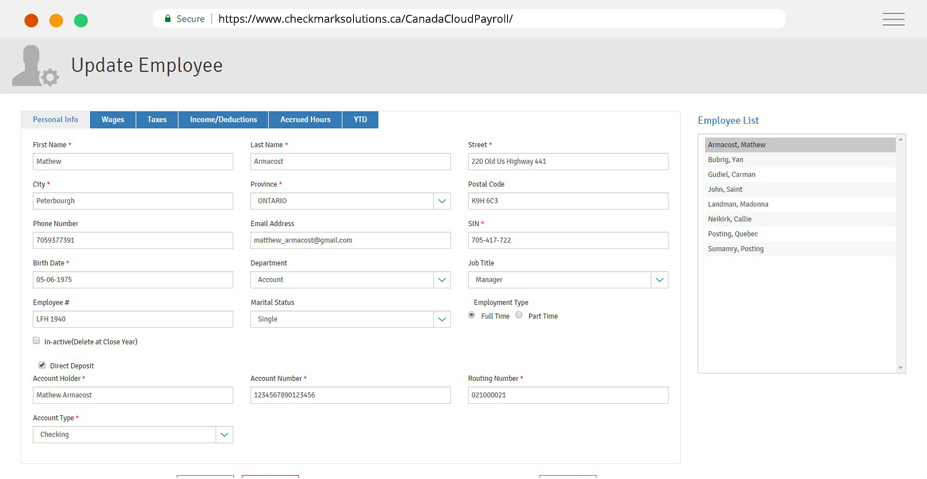Open the Income/Deductions tab
This screenshot has width=927, height=479.
point(223,120)
